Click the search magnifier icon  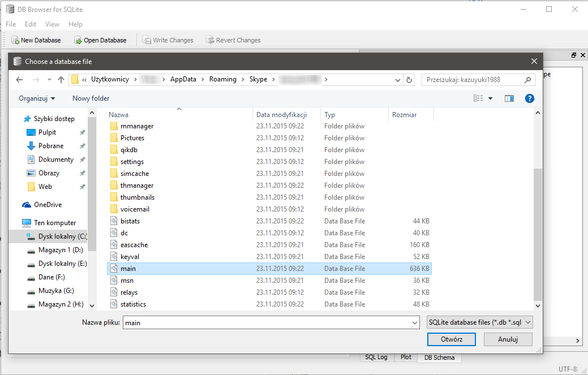(527, 79)
